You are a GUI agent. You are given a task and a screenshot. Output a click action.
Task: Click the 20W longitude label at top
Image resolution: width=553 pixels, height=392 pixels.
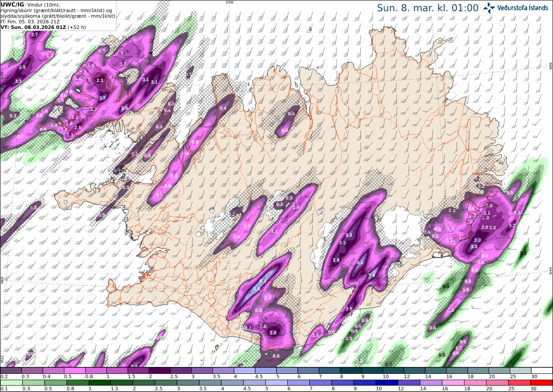(x=229, y=2)
